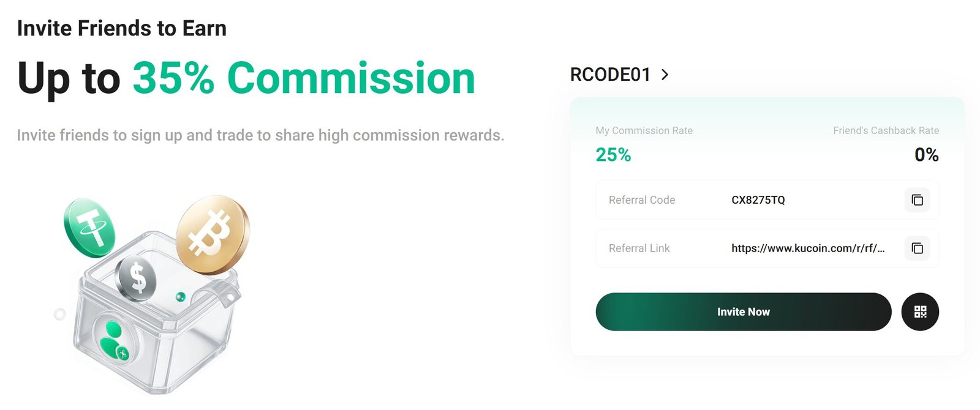Select the referral code CX8275TQ text
The image size is (980, 410).
click(759, 200)
